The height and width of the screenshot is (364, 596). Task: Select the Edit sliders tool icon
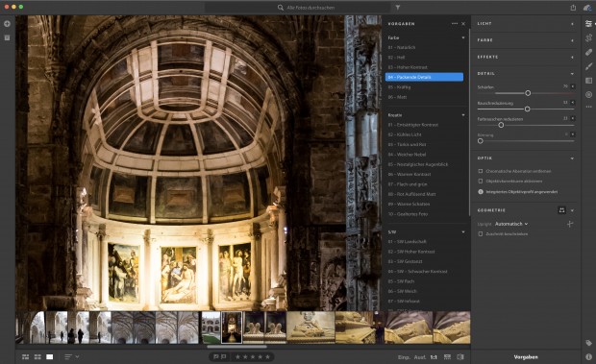click(x=588, y=24)
